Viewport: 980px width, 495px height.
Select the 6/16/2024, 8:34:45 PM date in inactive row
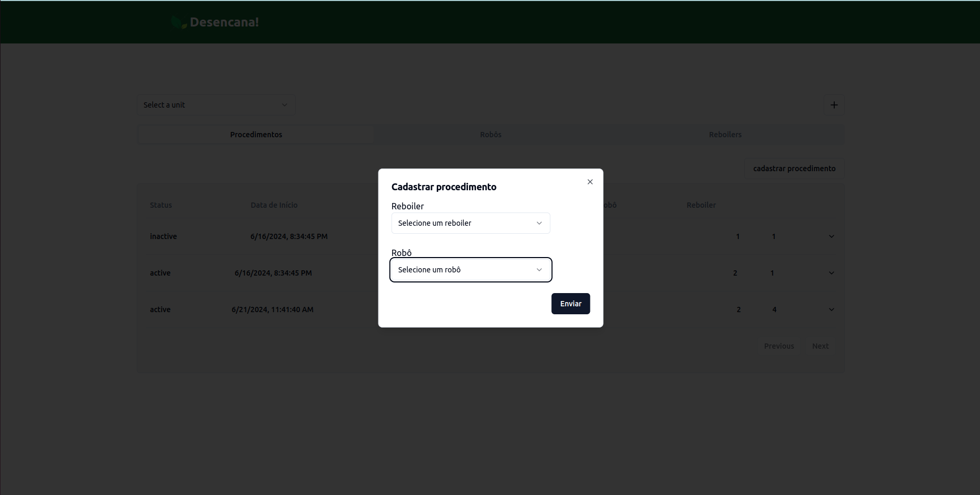point(289,236)
